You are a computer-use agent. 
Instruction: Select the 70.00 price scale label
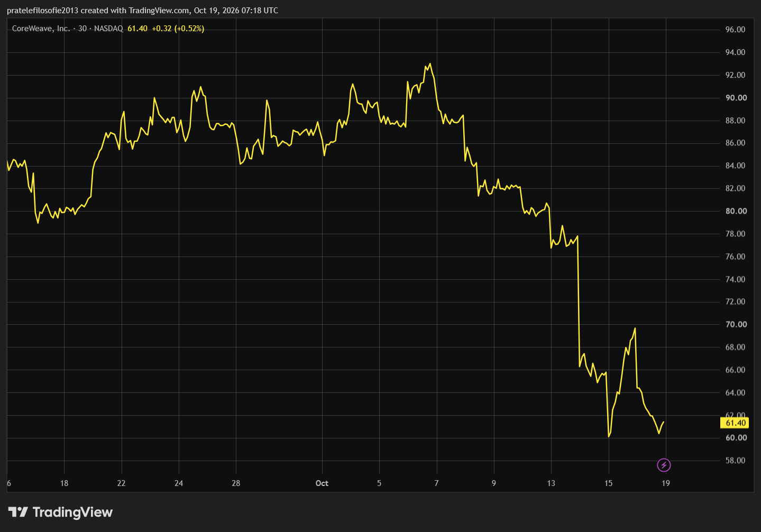(x=736, y=324)
